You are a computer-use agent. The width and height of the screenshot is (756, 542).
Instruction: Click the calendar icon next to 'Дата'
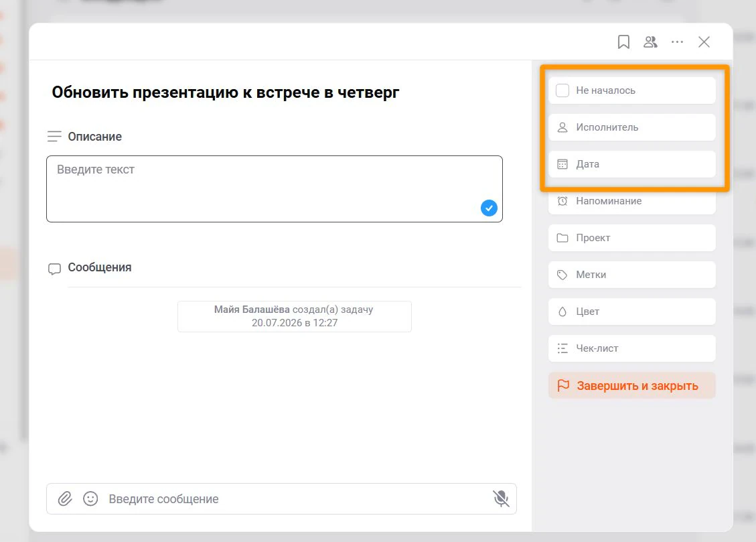point(562,164)
